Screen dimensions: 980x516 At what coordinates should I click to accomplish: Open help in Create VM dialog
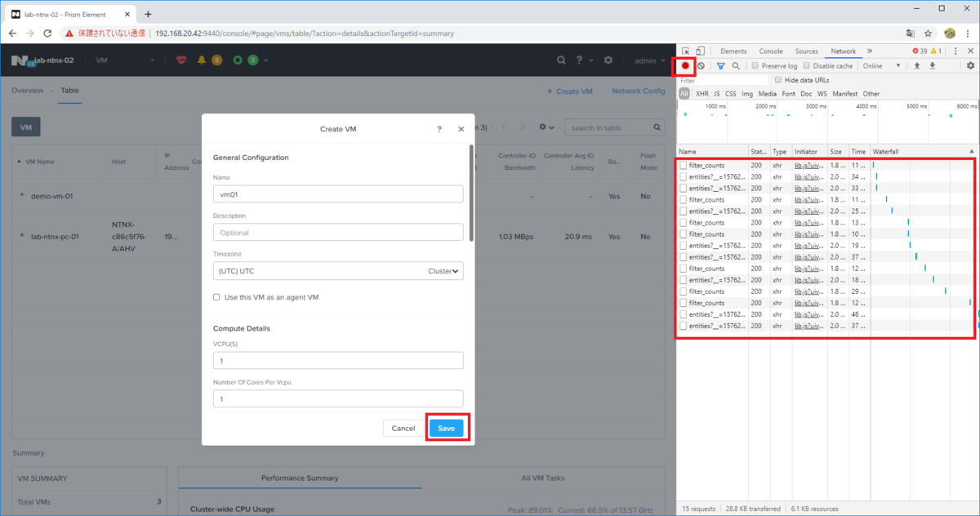click(x=439, y=129)
